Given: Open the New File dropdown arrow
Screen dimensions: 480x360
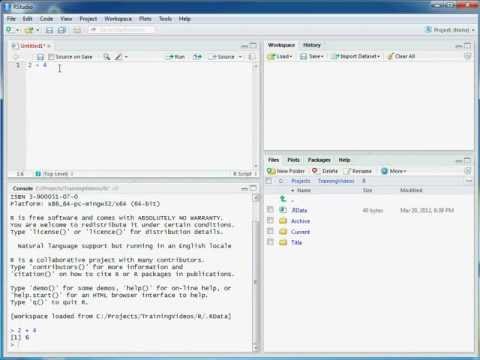Looking at the screenshot, I should click(17, 30).
